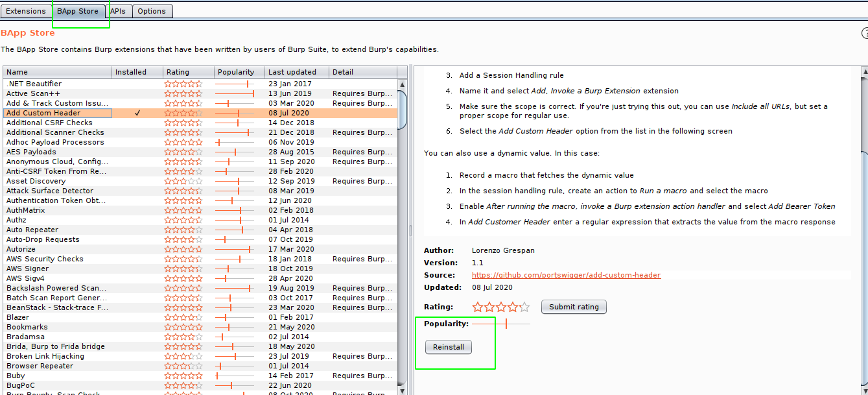
Task: Select the BApp Store tab
Action: tap(78, 11)
